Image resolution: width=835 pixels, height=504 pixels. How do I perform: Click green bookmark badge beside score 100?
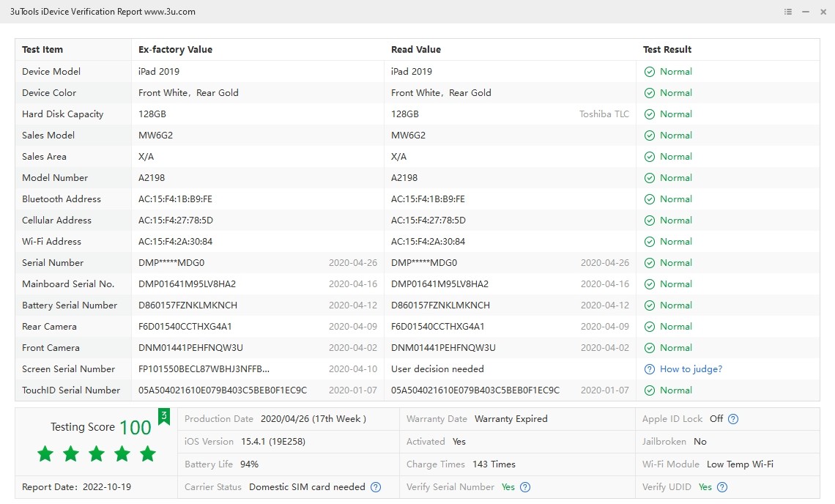pyautogui.click(x=164, y=417)
